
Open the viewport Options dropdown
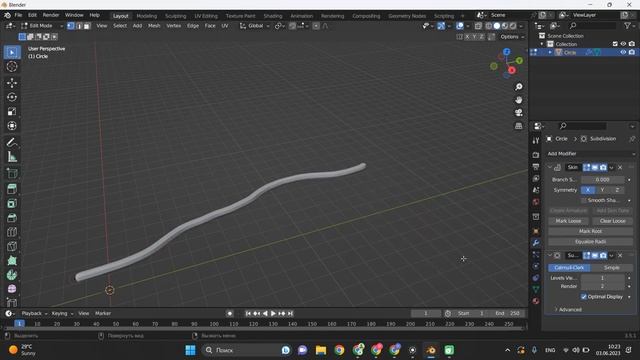tap(512, 37)
